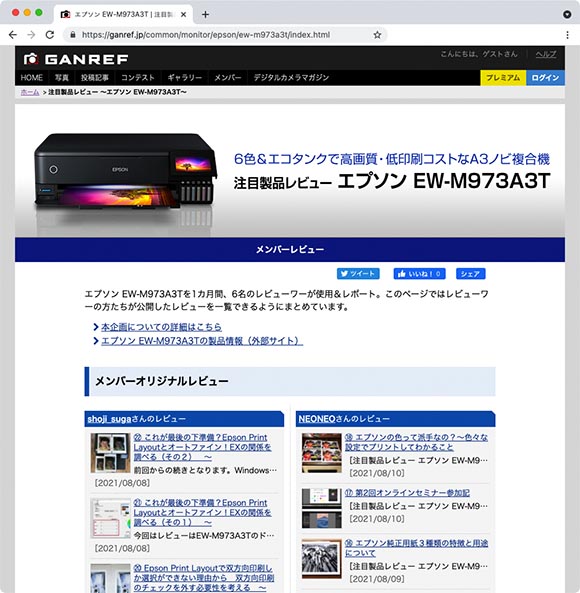Open the NEONEO profile link

coord(317,419)
